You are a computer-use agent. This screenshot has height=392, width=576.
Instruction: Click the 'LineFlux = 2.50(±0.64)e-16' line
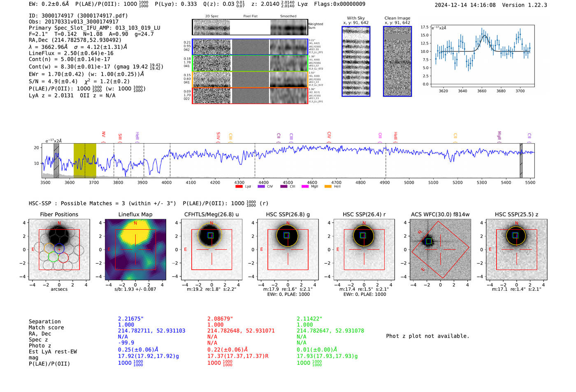pos(71,53)
